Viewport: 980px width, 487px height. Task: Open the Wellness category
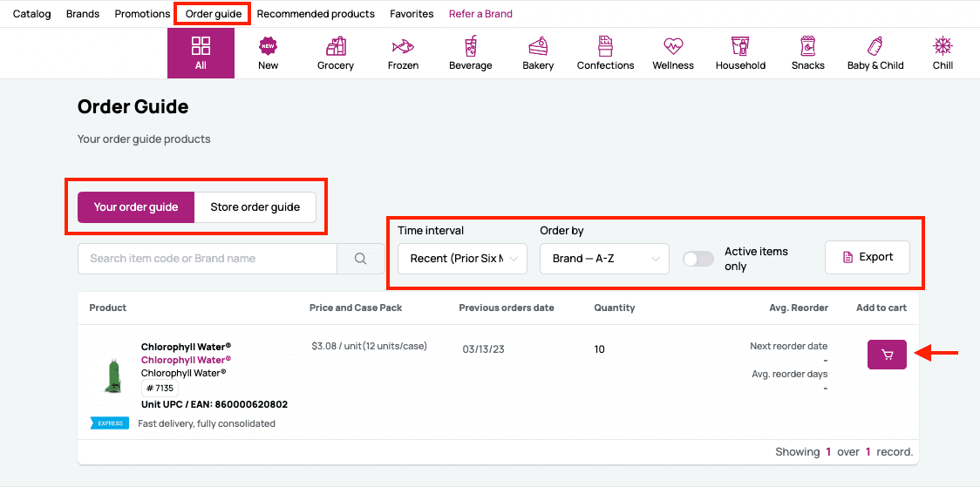[x=673, y=53]
